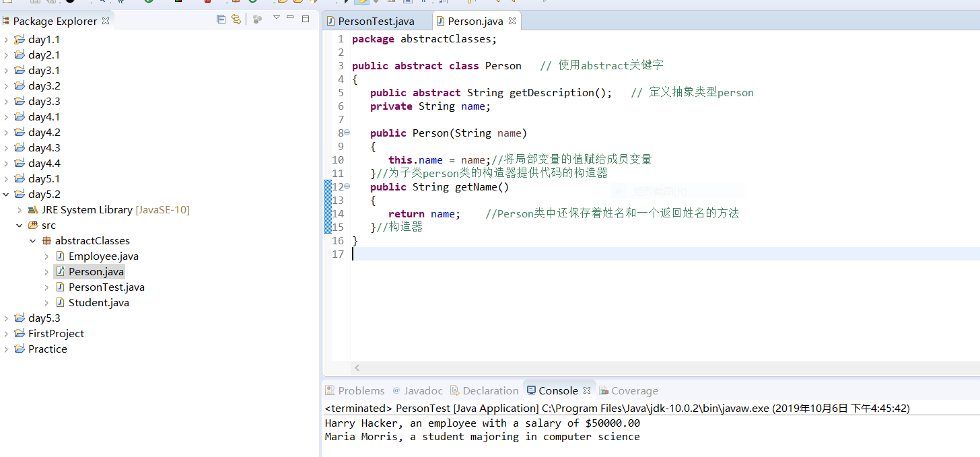Click 'package abstractClasses;' on line 1
980x457 pixels.
point(424,39)
